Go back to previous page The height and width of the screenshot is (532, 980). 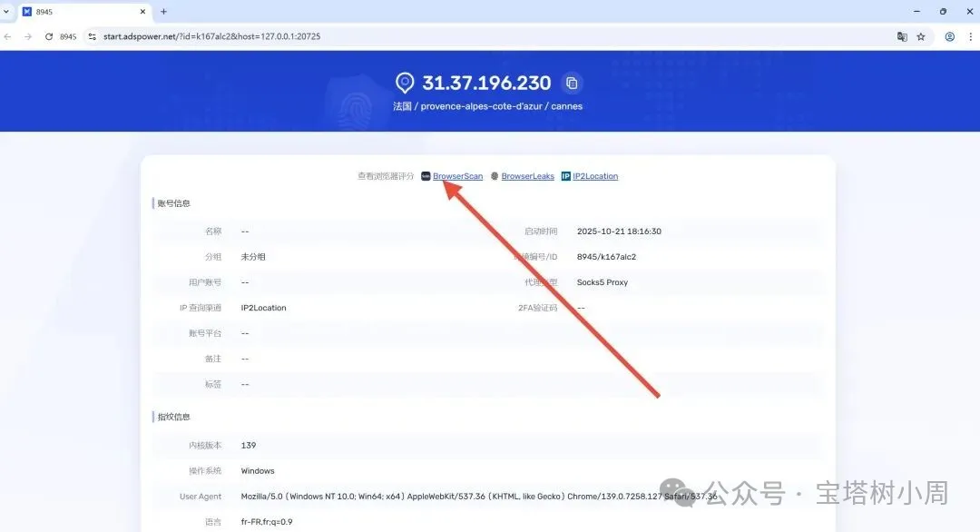click(x=9, y=37)
